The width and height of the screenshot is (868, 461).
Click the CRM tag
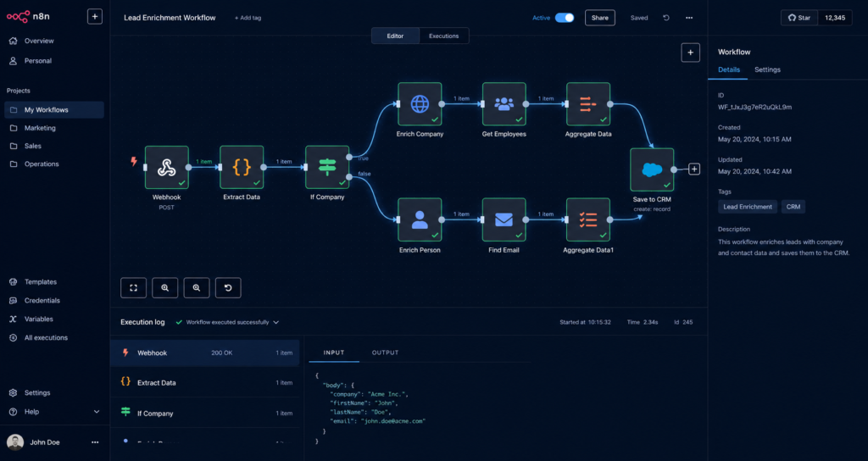point(793,207)
